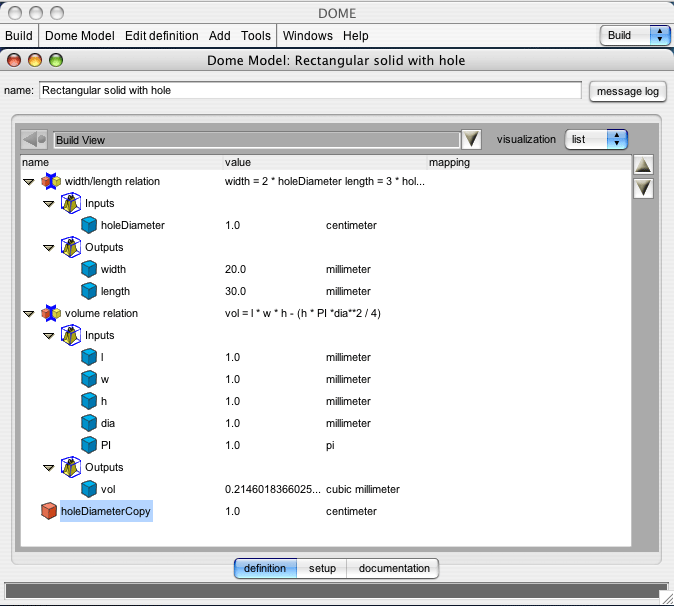Viewport: 674px width, 606px height.
Task: Click Inputs filter icon under volume relation
Action: [x=71, y=335]
